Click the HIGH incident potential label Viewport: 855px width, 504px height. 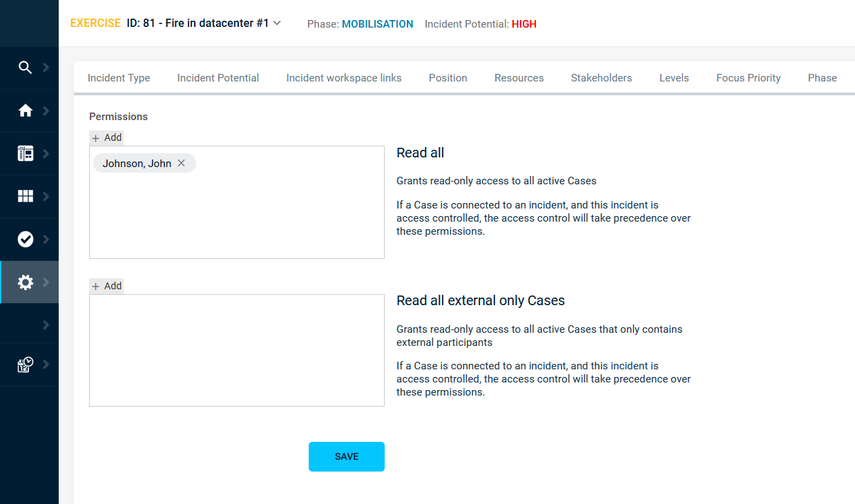coord(524,24)
